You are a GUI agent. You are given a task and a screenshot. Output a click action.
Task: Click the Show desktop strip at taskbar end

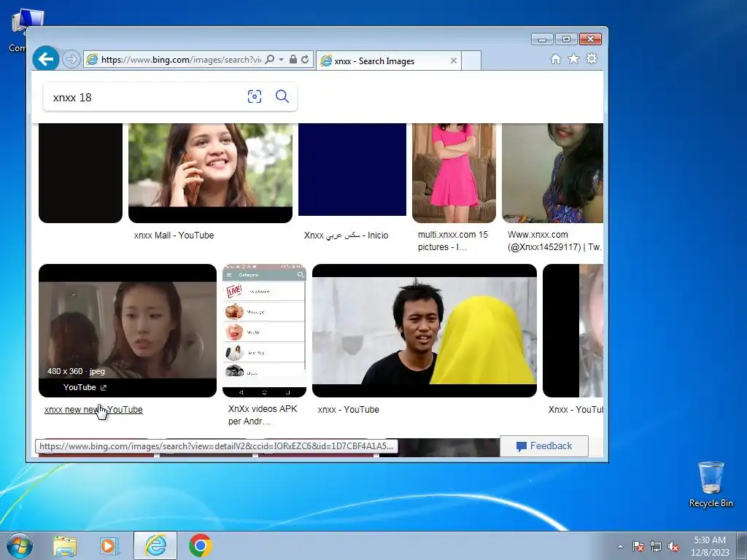click(742, 545)
